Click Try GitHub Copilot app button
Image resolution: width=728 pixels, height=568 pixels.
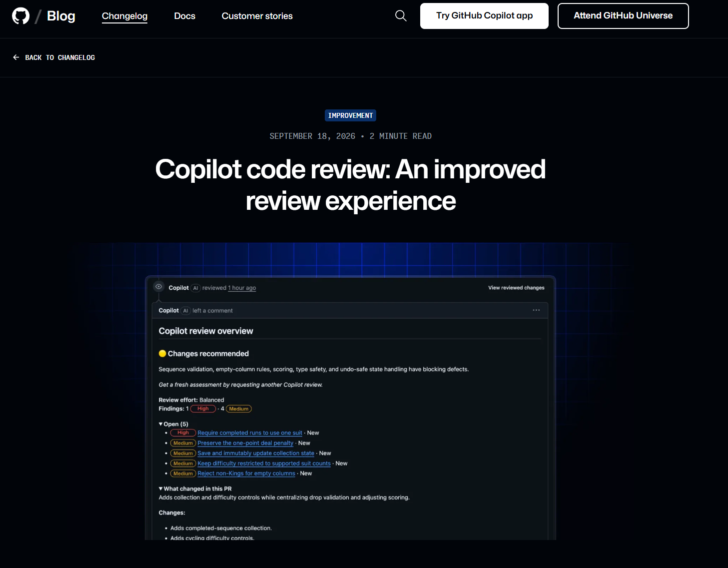[484, 16]
